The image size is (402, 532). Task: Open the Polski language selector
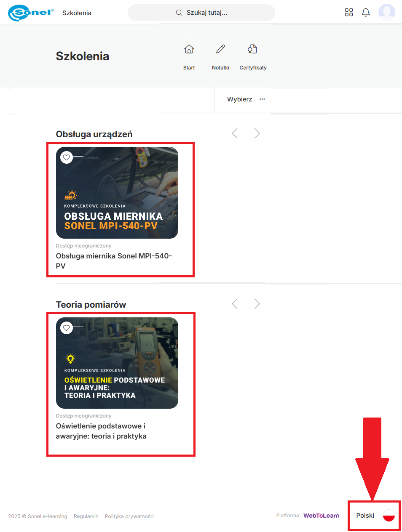pyautogui.click(x=365, y=516)
